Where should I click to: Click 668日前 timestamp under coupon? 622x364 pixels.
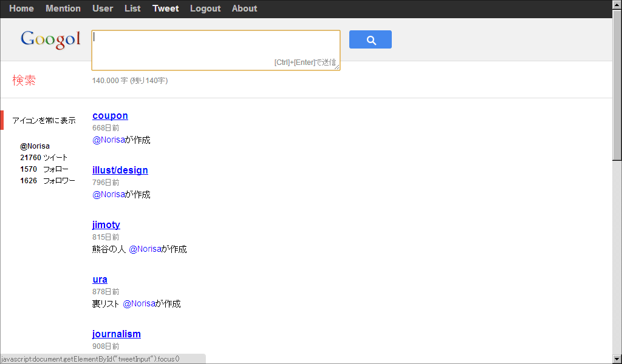(x=106, y=128)
